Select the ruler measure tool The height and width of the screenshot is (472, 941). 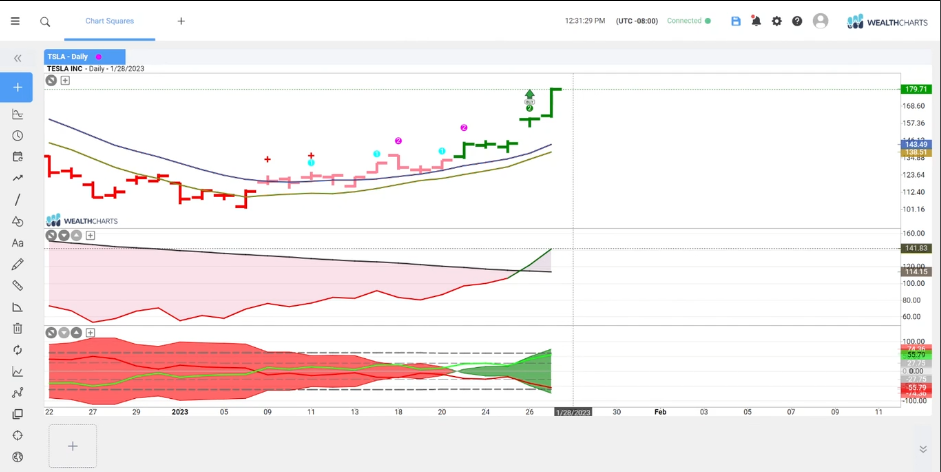[x=17, y=286]
